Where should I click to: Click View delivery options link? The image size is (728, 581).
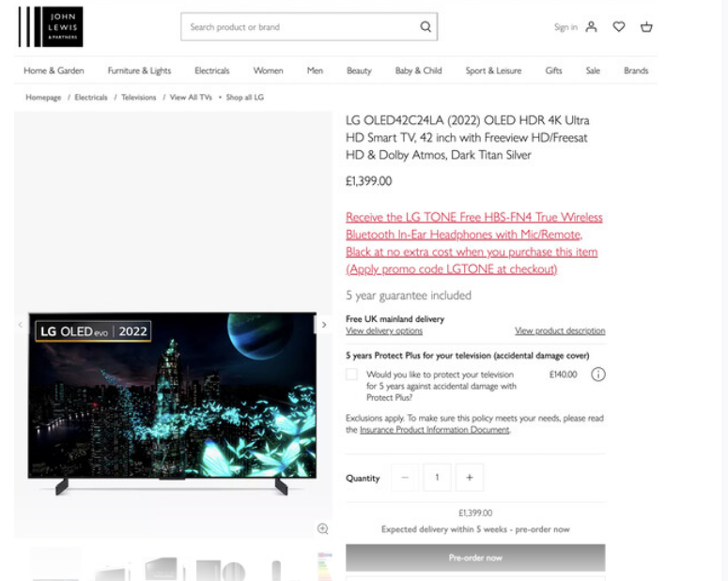click(x=384, y=330)
